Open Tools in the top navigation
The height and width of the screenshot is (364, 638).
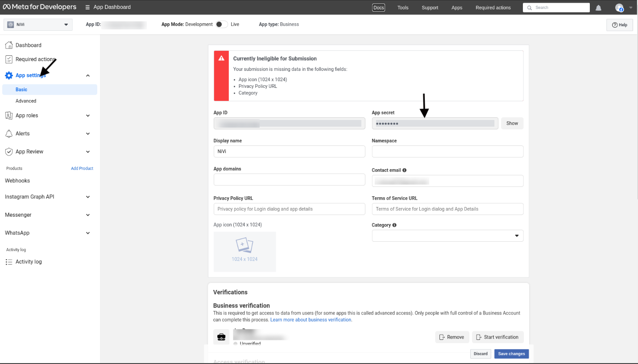pos(403,8)
